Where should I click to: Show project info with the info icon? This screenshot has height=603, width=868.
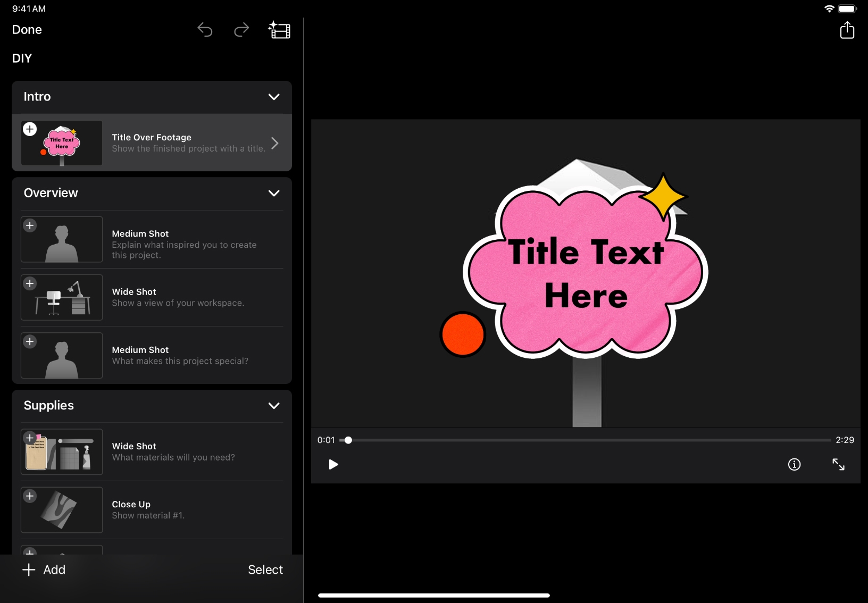[794, 465]
